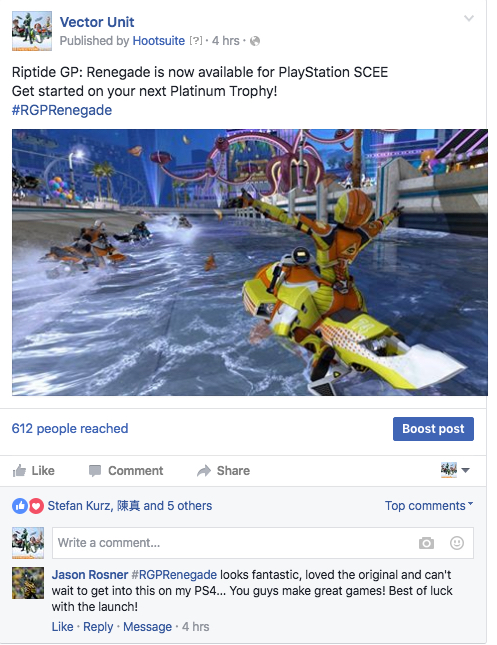The image size is (497, 645).
Task: Open the commenting-as page selector dropdown
Action: pos(455,470)
